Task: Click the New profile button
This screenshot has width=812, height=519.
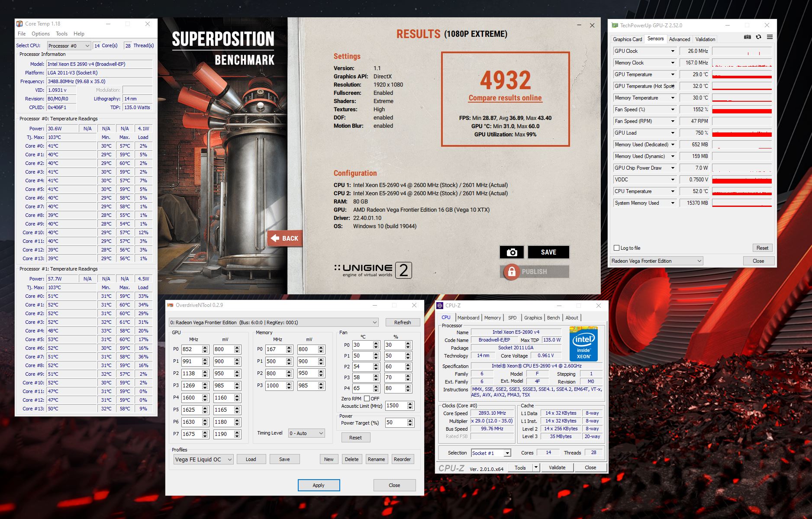Action: (329, 459)
